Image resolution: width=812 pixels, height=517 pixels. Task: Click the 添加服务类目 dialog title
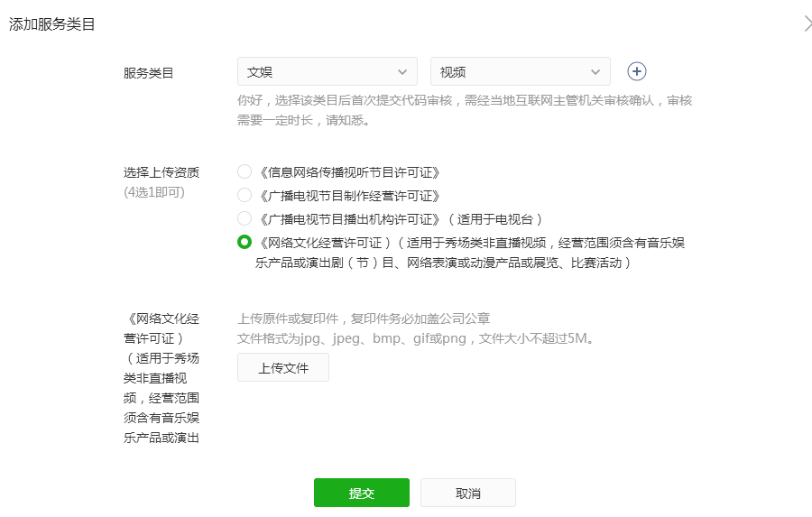tap(51, 24)
